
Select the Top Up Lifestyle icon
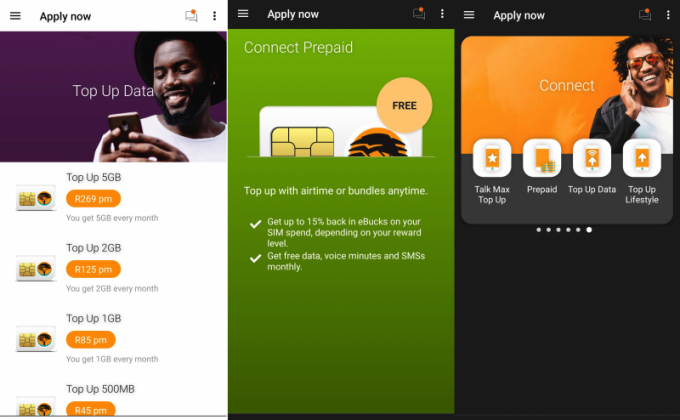(642, 159)
